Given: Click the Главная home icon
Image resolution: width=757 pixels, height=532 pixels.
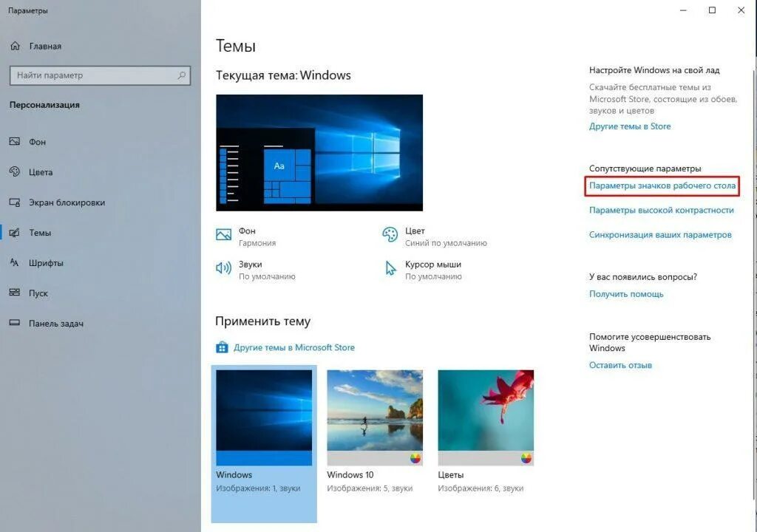Looking at the screenshot, I should pos(15,46).
